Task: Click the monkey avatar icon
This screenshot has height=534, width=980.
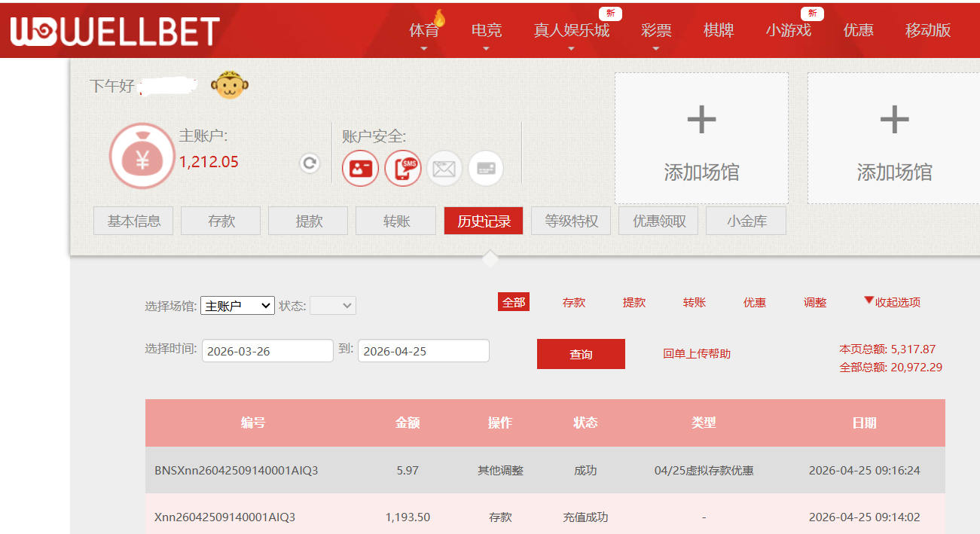Action: pos(230,87)
